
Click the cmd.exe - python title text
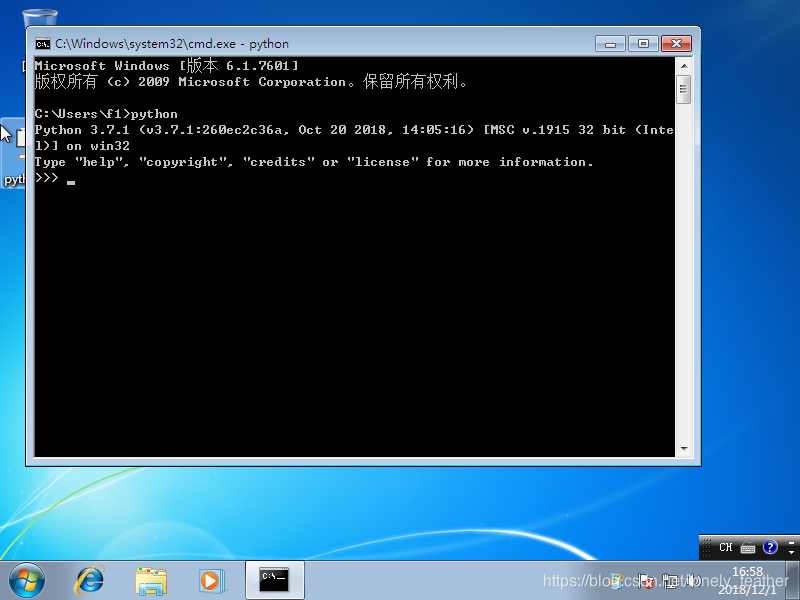[172, 44]
